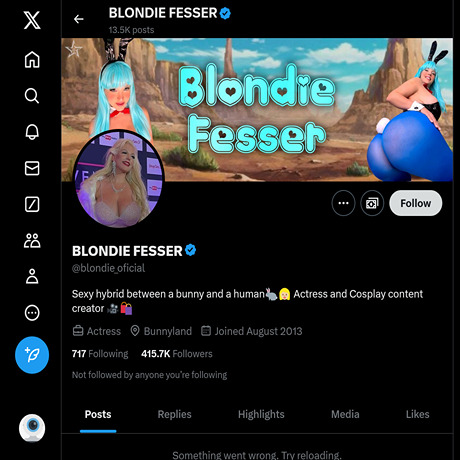Switch to the Highlights tab
This screenshot has width=460, height=460.
tap(261, 414)
